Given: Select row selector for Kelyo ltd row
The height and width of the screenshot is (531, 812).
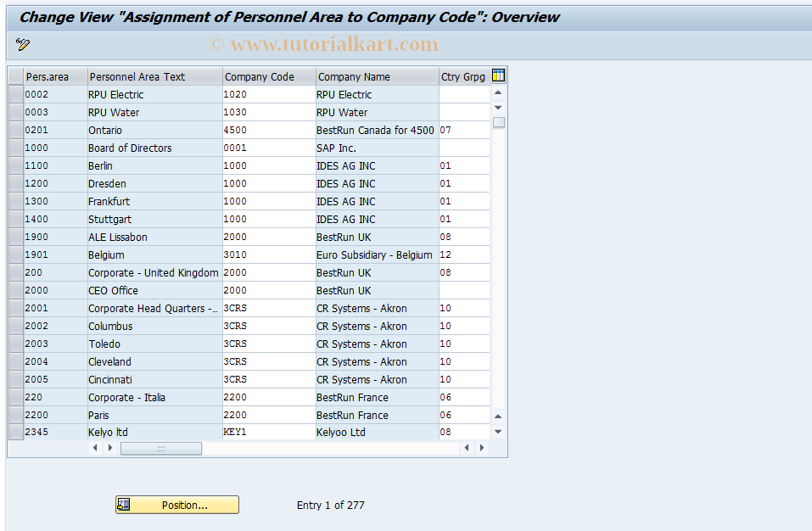Looking at the screenshot, I should pos(16,432).
